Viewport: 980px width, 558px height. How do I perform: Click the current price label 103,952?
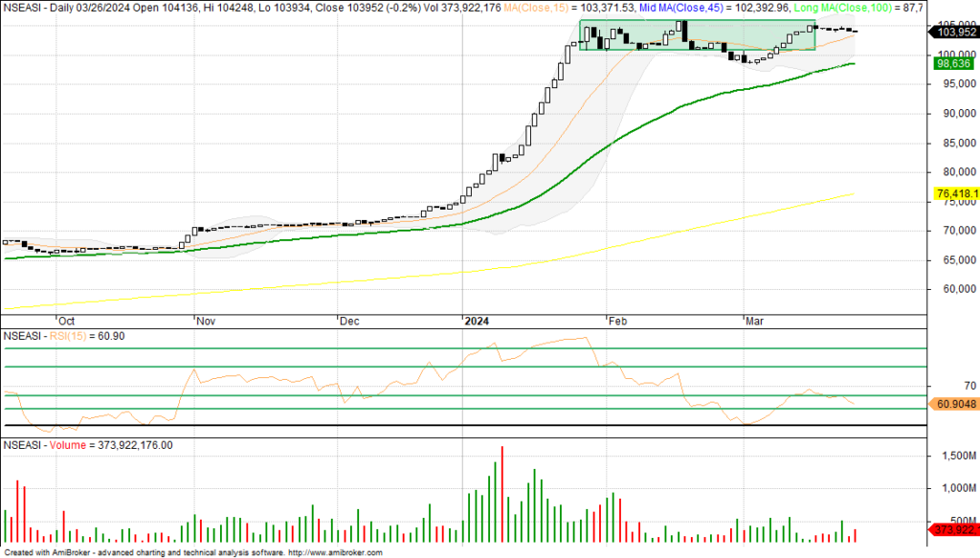coord(952,32)
